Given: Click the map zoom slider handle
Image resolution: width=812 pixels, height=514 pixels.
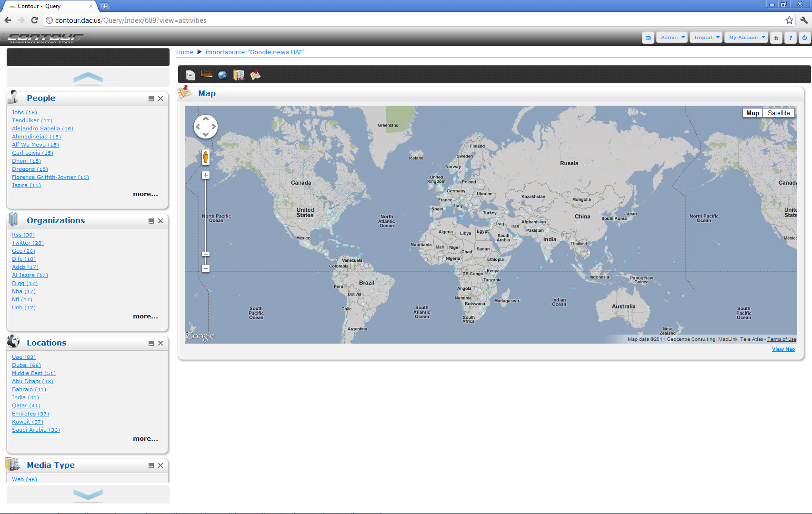Looking at the screenshot, I should coord(206,254).
